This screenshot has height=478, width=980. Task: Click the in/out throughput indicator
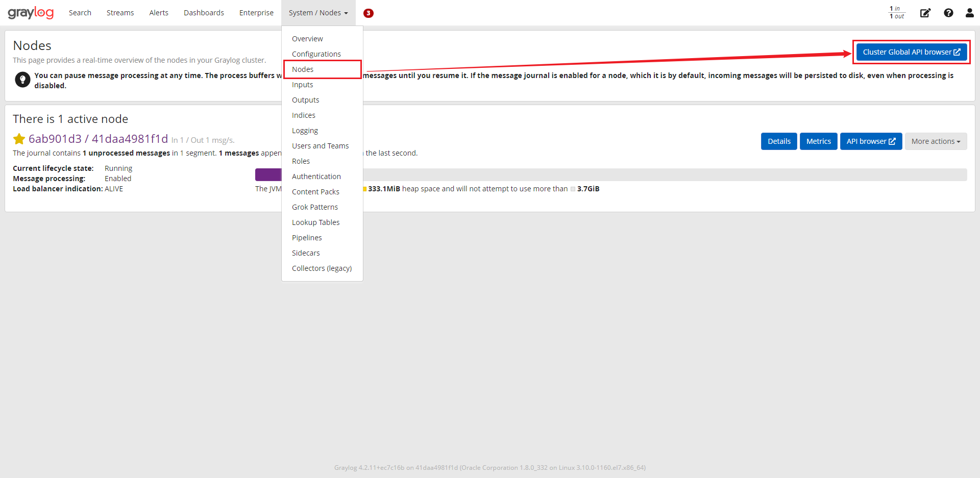897,12
